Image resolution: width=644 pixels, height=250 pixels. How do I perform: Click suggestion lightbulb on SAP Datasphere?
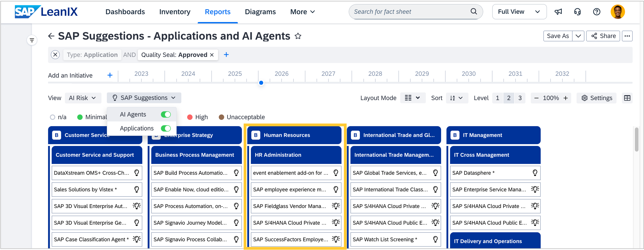click(535, 173)
